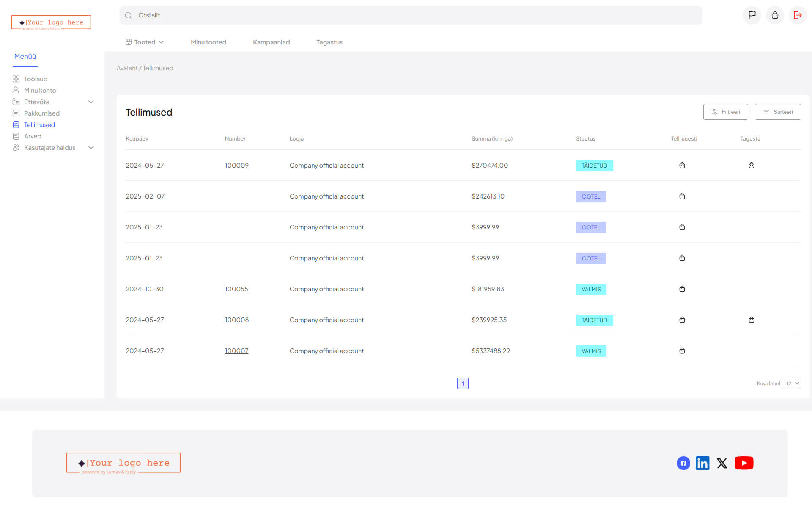This screenshot has width=812, height=508.
Task: Open the Facebook social link in footer
Action: pos(683,463)
